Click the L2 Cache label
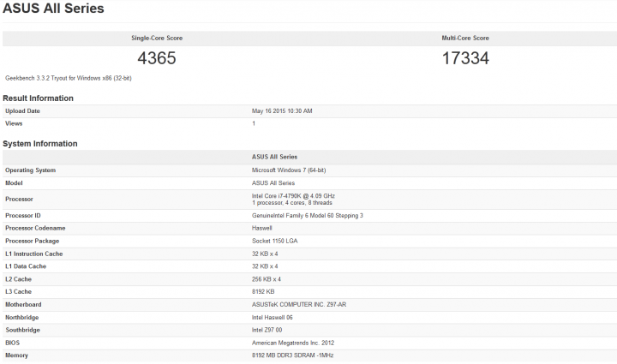This screenshot has height=364, width=617. click(x=19, y=279)
